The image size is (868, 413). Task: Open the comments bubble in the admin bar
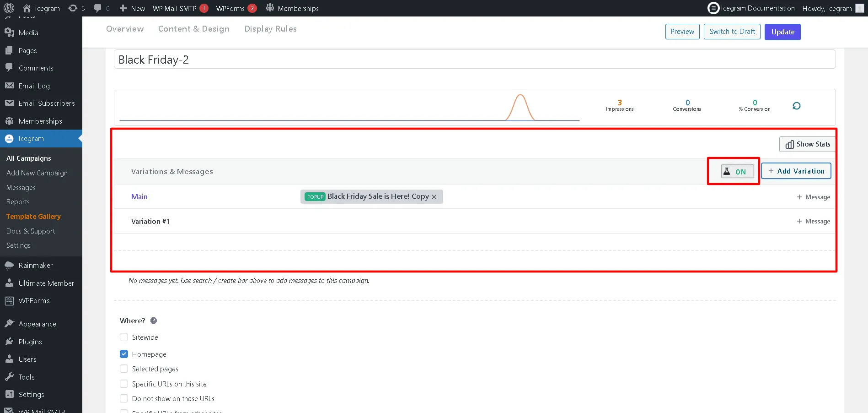pos(102,8)
